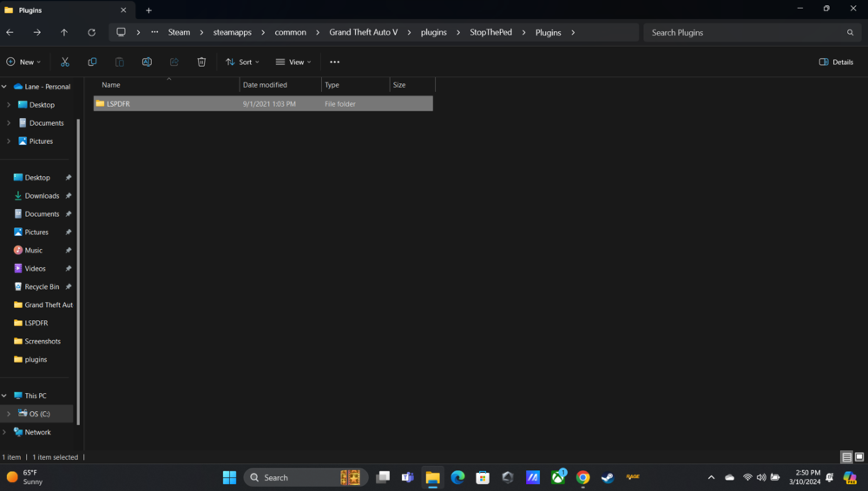The height and width of the screenshot is (491, 868).
Task: Open LSPDFR folder in sidebar
Action: [36, 324]
